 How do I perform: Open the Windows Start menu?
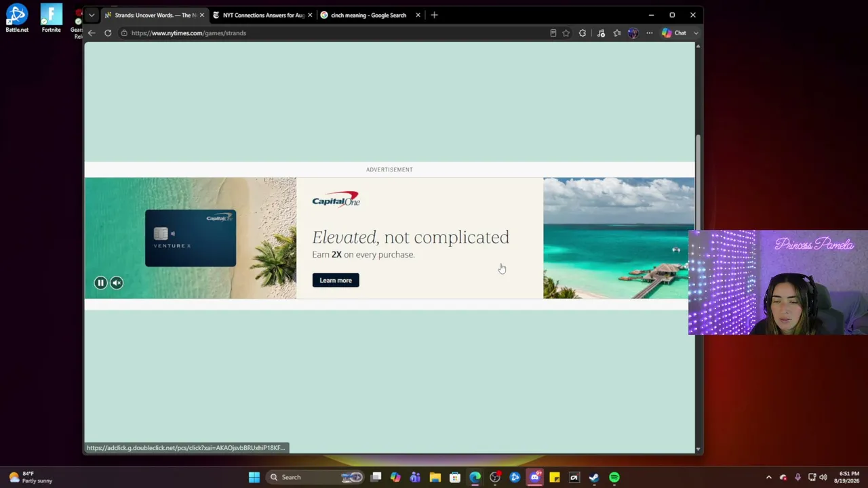click(x=254, y=477)
